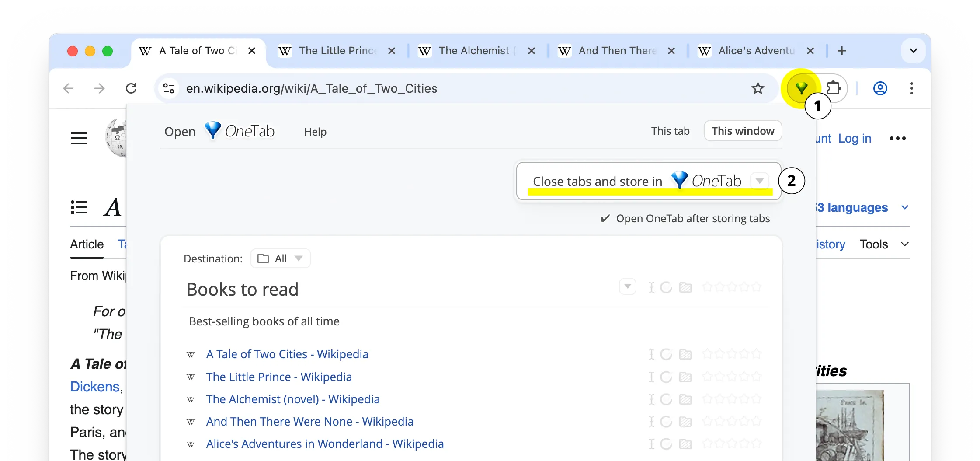Open the Chrome Extensions puzzle icon
The width and height of the screenshot is (980, 461).
tap(834, 88)
